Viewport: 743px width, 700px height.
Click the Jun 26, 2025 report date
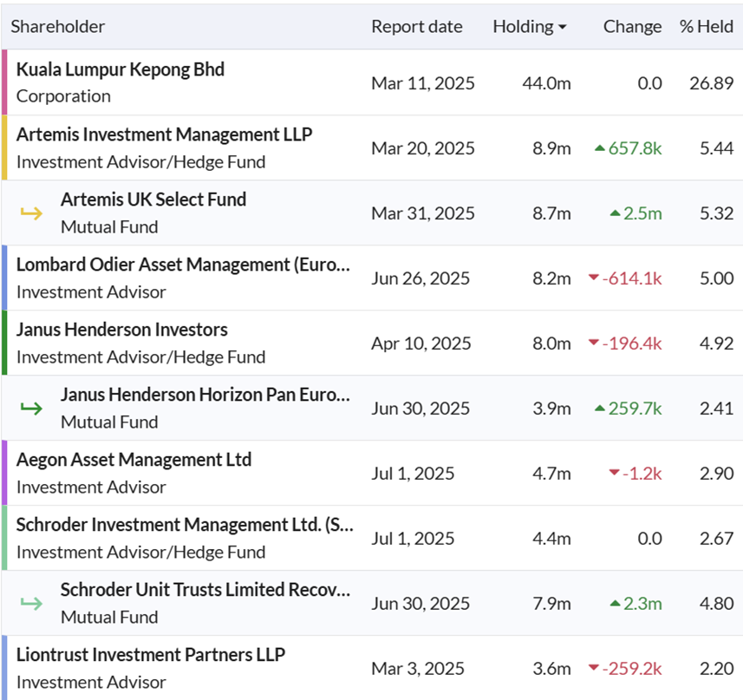[x=420, y=278]
